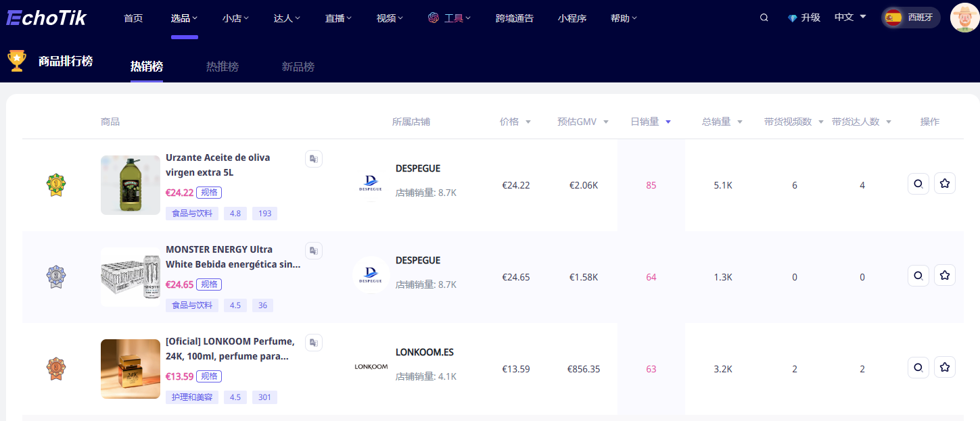Click DESPEGUE shop logo in Monster row
The width and height of the screenshot is (980, 421).
tap(371, 275)
